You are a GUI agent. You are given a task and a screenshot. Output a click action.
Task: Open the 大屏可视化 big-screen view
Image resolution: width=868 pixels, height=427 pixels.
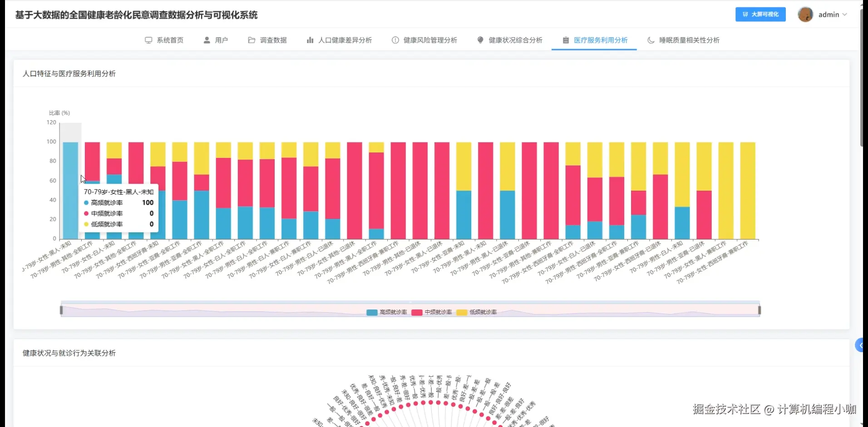(760, 15)
